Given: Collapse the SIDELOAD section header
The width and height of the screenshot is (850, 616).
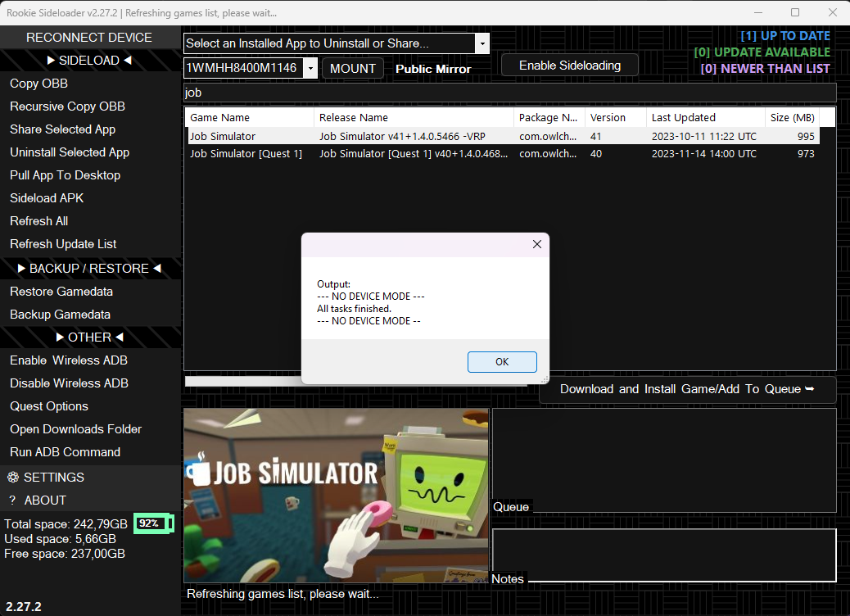Looking at the screenshot, I should click(x=89, y=60).
